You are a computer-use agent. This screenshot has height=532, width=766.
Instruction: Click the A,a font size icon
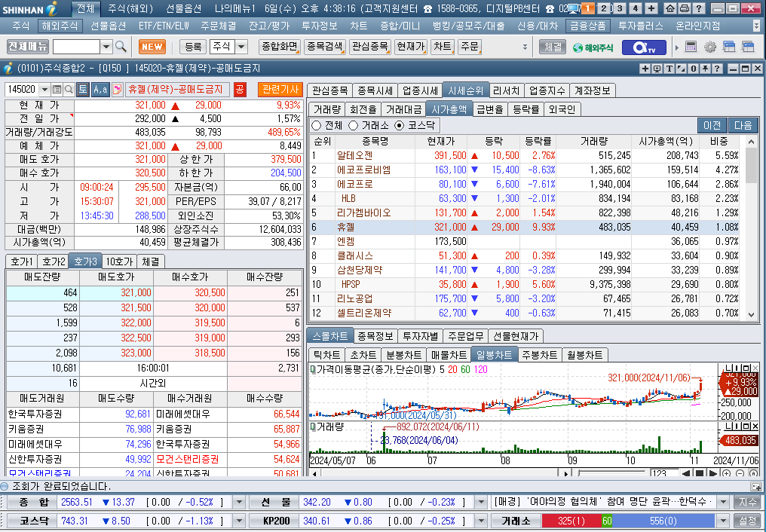[x=100, y=90]
